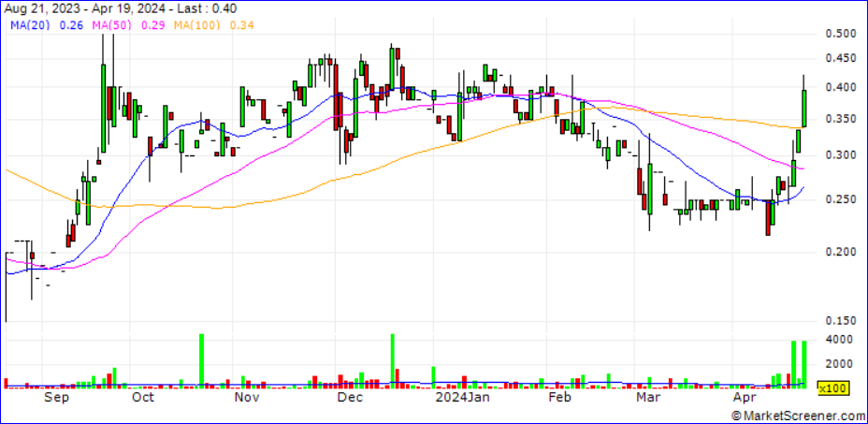
Task: Click the Sep month label
Action: 57,398
